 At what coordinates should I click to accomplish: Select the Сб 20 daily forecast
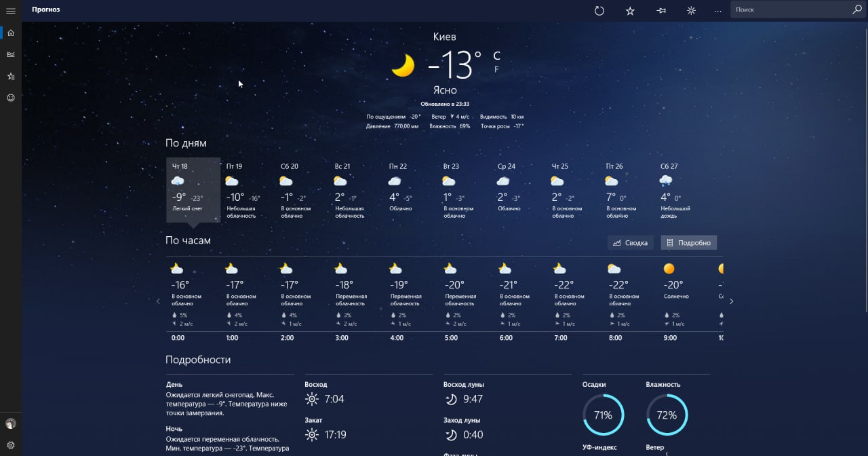302,189
